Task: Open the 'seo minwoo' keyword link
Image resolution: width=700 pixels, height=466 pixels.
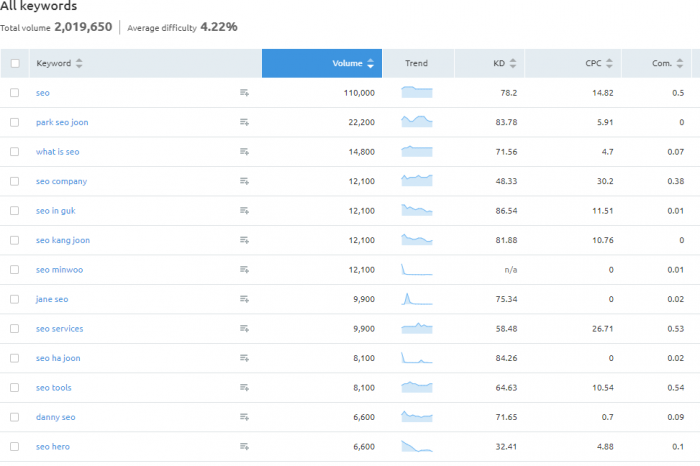Action: tap(58, 270)
